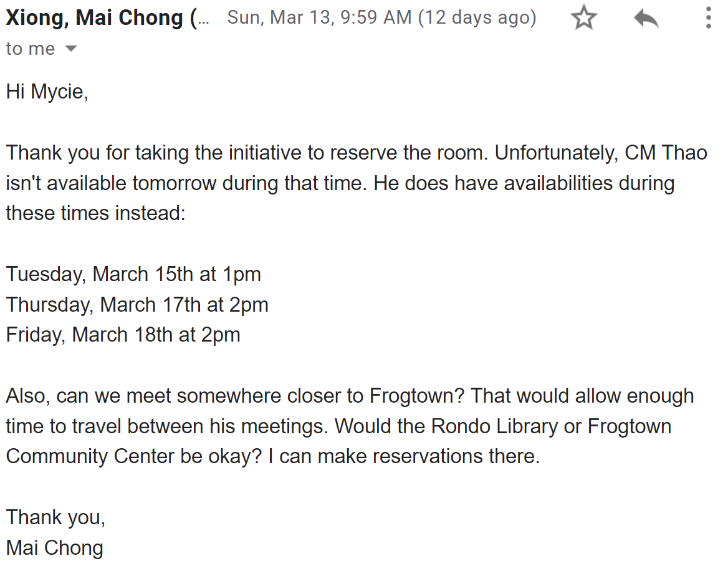
Task: Click the "Sun, Mar 13, 9:59 AM" timestamp
Action: (320, 17)
